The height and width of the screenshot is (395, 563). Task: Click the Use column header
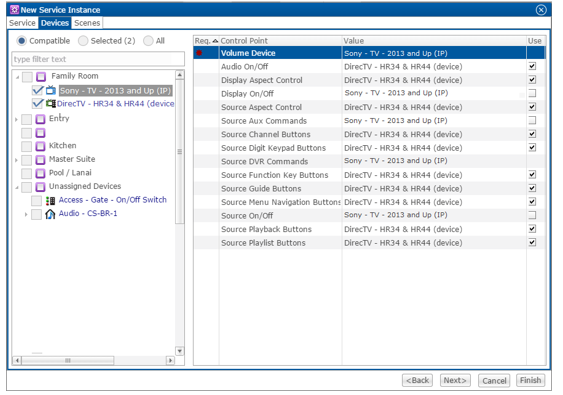535,41
